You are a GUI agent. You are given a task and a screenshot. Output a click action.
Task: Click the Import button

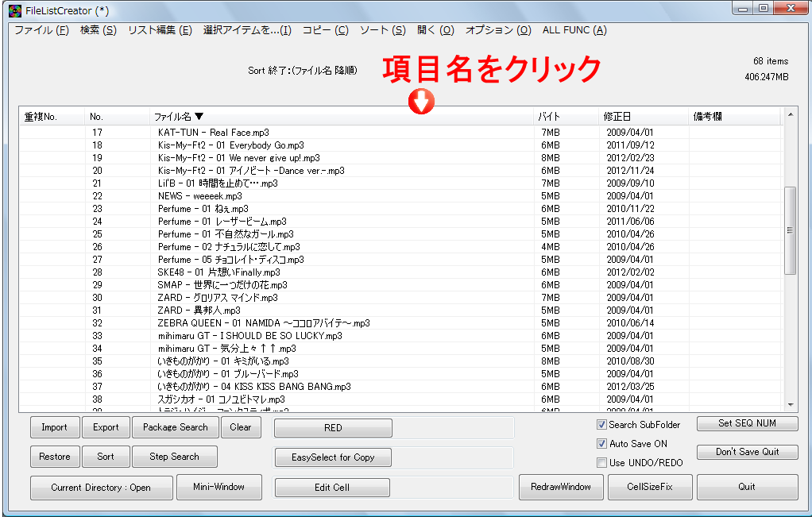[54, 426]
